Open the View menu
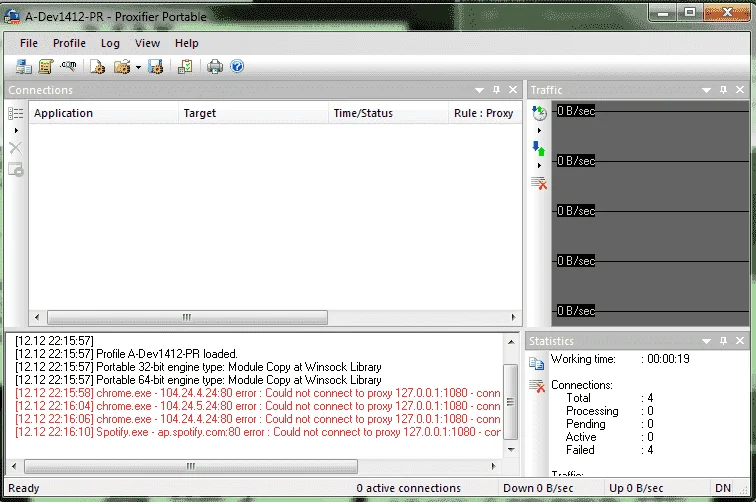Image resolution: width=756 pixels, height=502 pixels. point(147,43)
